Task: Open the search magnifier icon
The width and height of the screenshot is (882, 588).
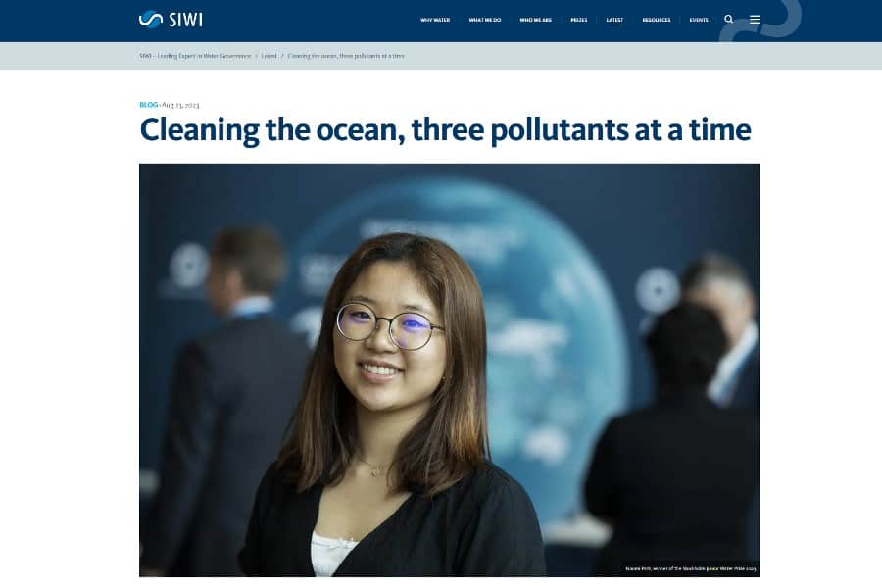Action: coord(728,20)
